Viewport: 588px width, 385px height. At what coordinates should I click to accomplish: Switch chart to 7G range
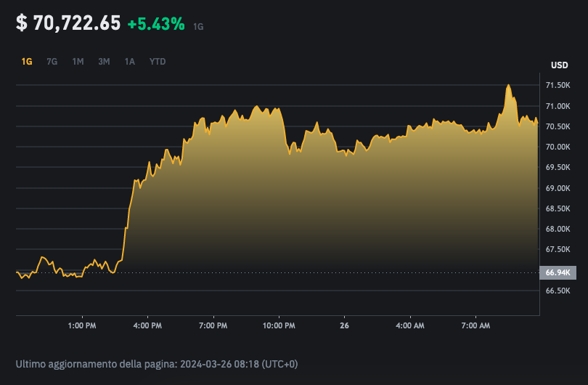(x=52, y=62)
